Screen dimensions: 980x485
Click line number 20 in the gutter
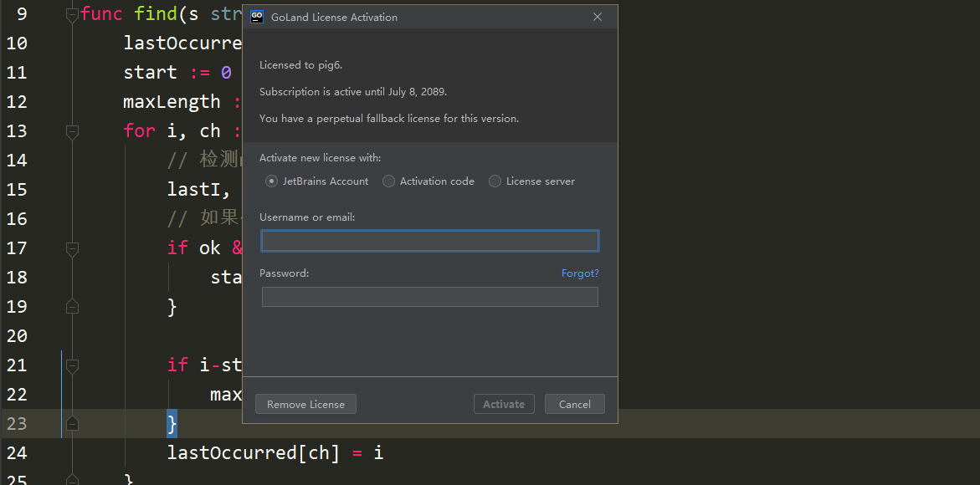17,336
